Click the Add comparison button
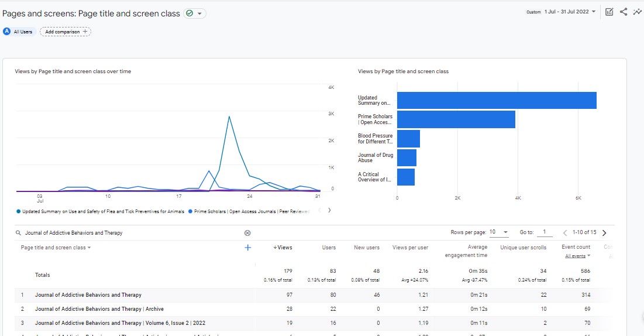This screenshot has height=336, width=644. [66, 32]
